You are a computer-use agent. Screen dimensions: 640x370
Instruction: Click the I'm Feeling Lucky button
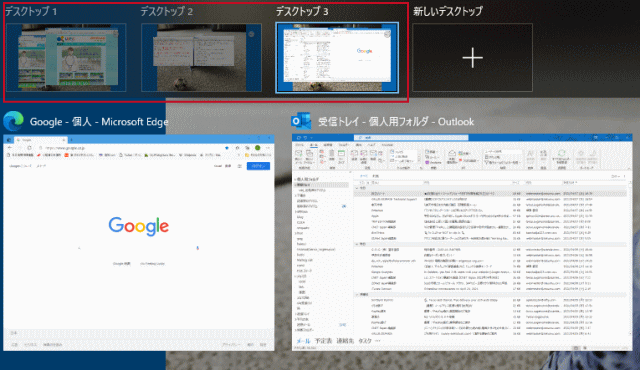[x=152, y=264]
